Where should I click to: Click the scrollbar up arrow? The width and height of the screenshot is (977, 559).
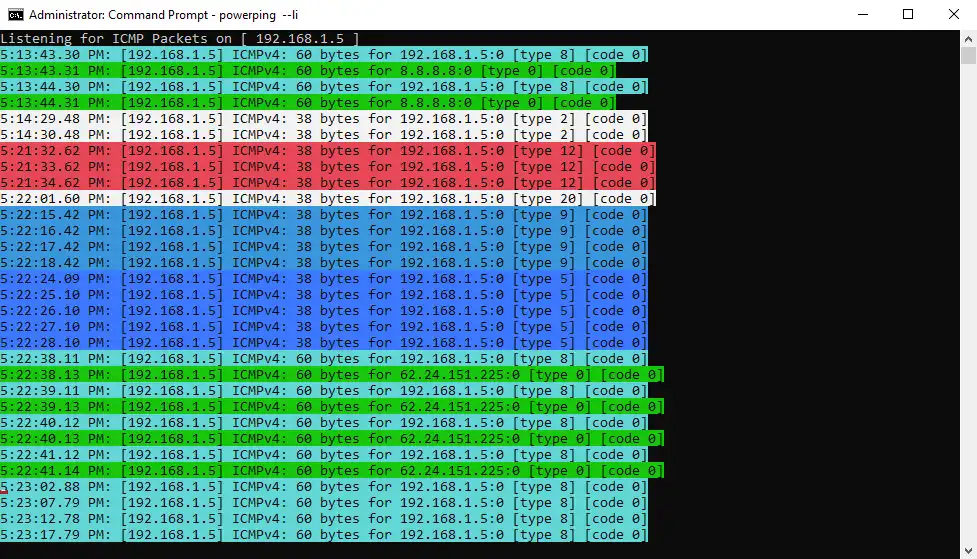(x=968, y=39)
